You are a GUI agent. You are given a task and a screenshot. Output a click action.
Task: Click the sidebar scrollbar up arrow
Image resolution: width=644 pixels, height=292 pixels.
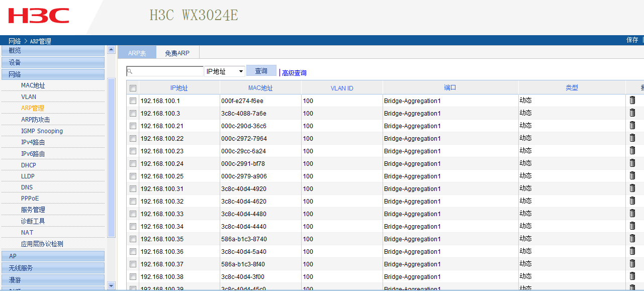click(112, 49)
